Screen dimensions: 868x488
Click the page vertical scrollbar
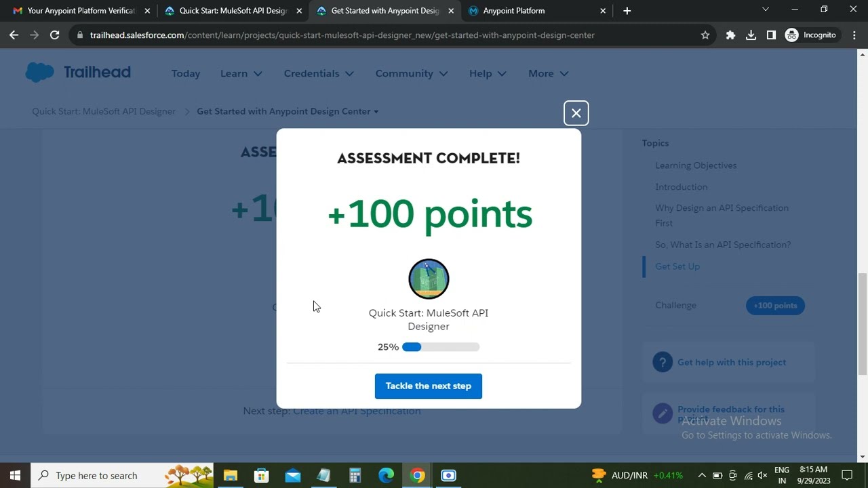pos(863,323)
